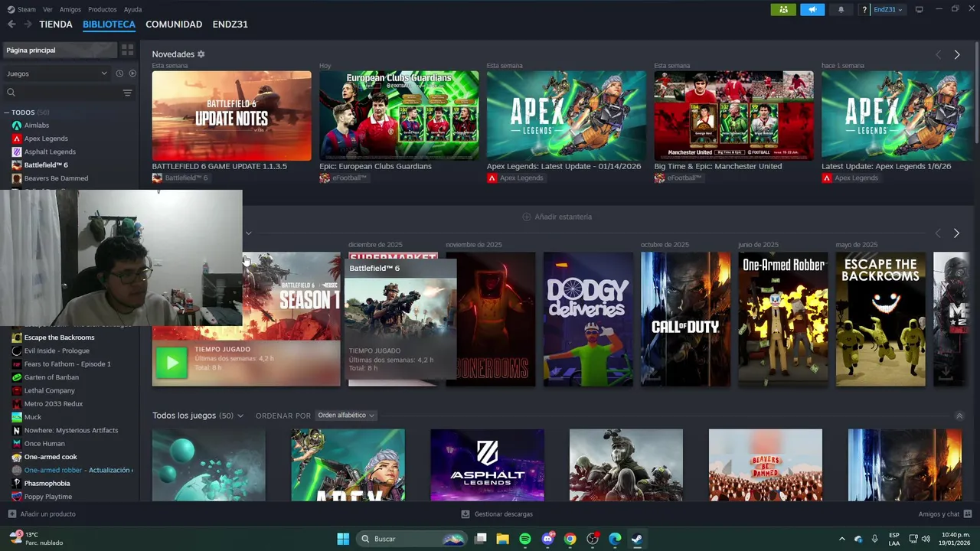Open Spotify from the Windows taskbar
The width and height of the screenshot is (980, 551).
click(525, 539)
